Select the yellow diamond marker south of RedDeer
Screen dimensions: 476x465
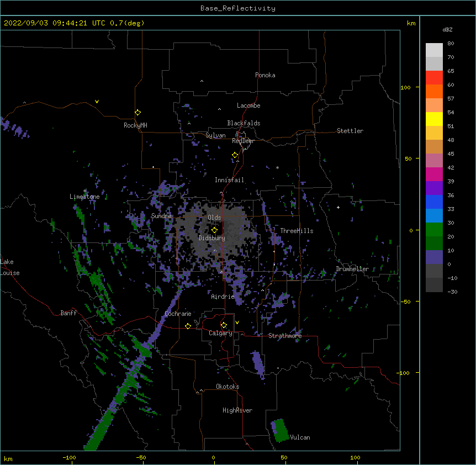tap(235, 155)
